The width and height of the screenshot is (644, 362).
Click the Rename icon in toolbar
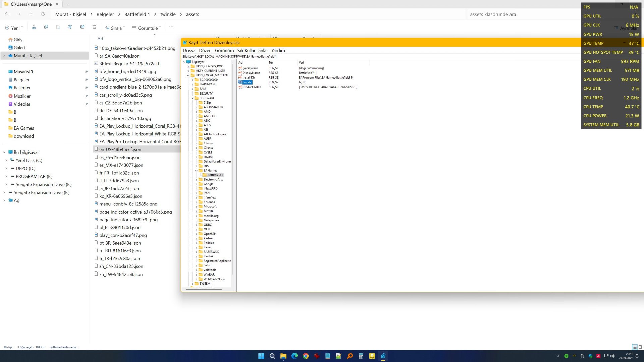tap(70, 27)
